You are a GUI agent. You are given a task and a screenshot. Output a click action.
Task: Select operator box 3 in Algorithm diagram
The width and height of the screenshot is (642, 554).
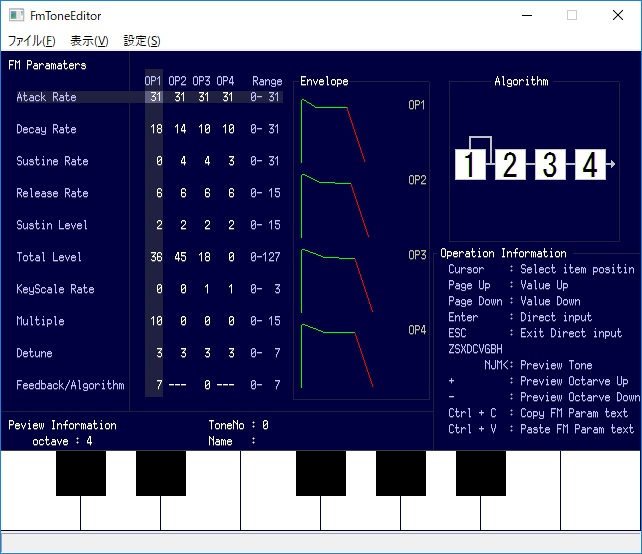point(550,164)
